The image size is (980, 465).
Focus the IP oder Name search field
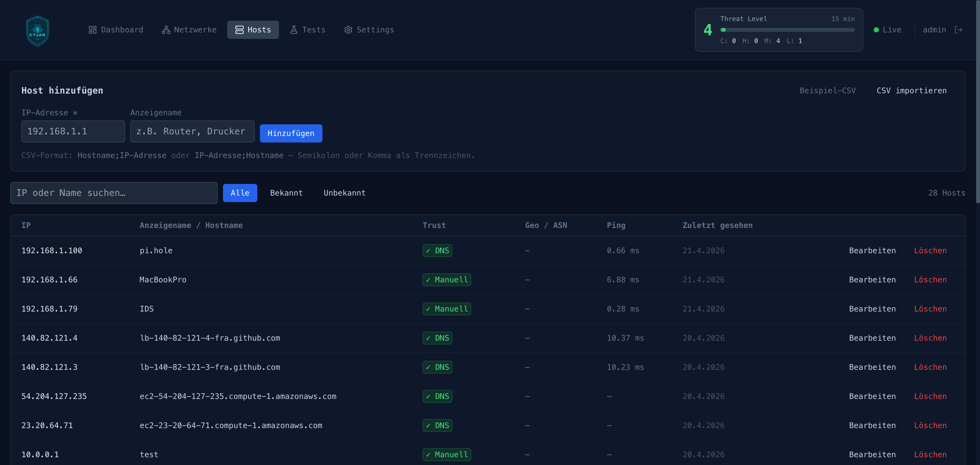[x=114, y=193]
